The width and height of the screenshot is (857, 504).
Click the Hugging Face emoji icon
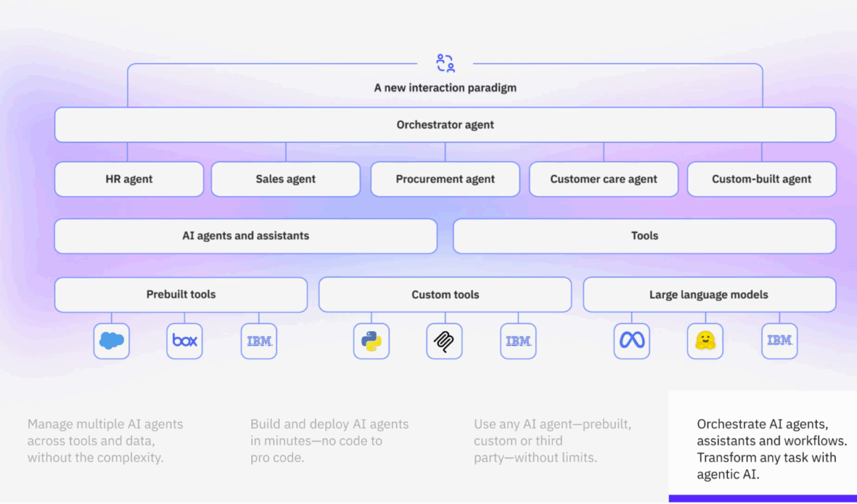coord(705,341)
